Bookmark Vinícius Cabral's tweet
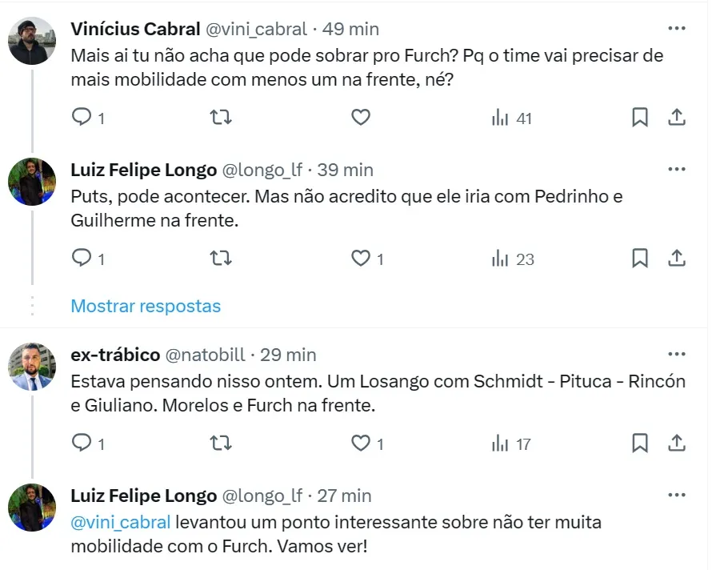 tap(640, 118)
